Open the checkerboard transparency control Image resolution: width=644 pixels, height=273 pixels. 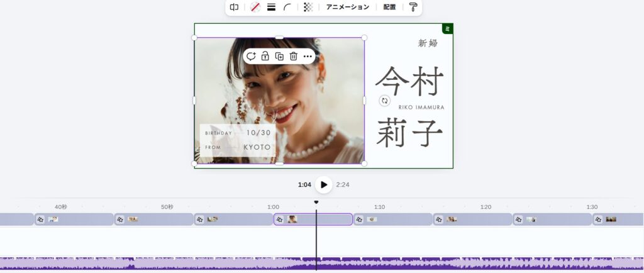click(308, 8)
